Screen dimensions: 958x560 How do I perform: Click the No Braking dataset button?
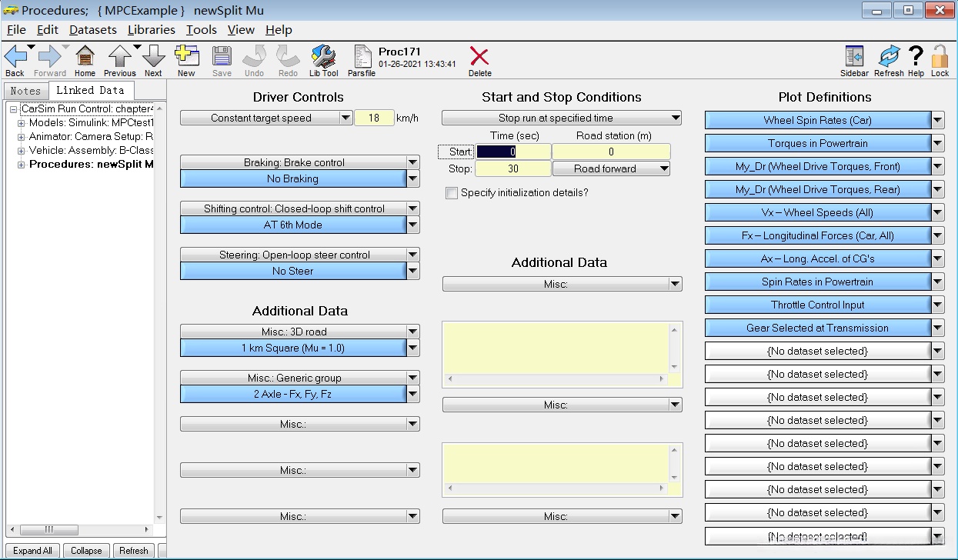(x=292, y=178)
